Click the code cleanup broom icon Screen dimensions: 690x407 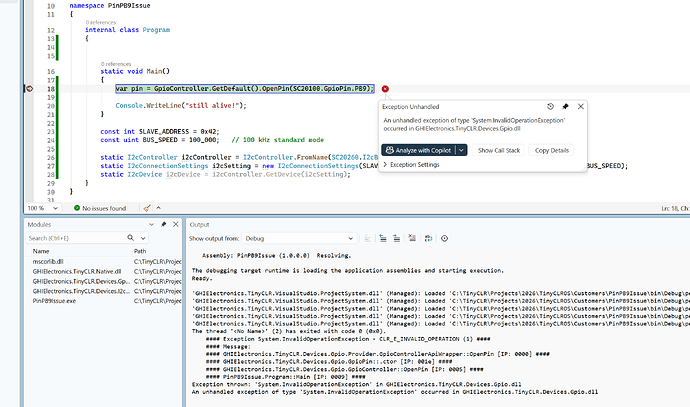point(147,208)
